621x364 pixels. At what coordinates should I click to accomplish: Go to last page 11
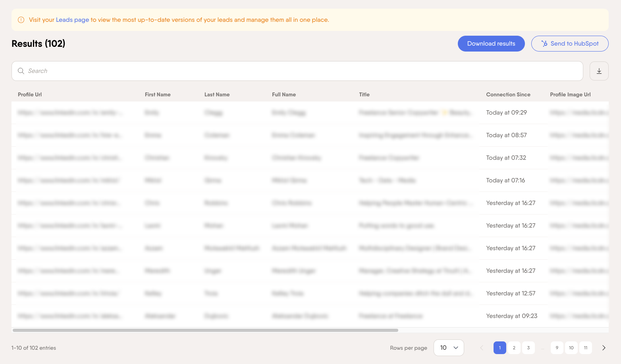(585, 348)
